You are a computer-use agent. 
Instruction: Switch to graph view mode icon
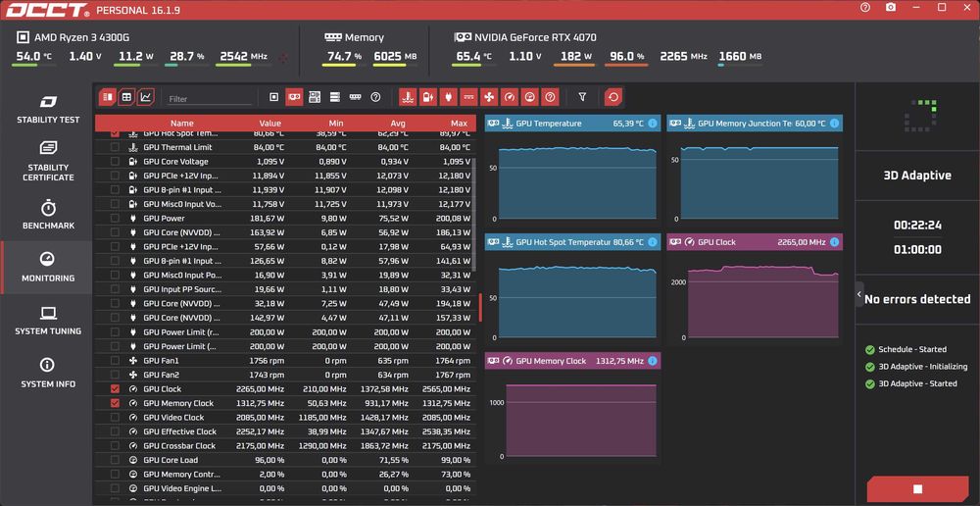[146, 97]
